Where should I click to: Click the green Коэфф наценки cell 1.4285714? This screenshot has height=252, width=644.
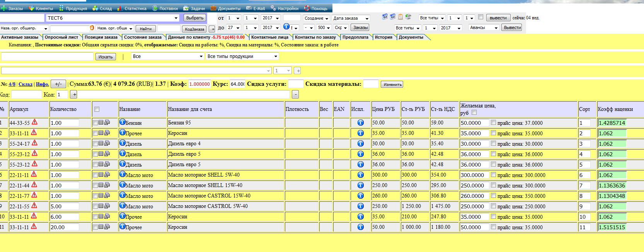612,123
